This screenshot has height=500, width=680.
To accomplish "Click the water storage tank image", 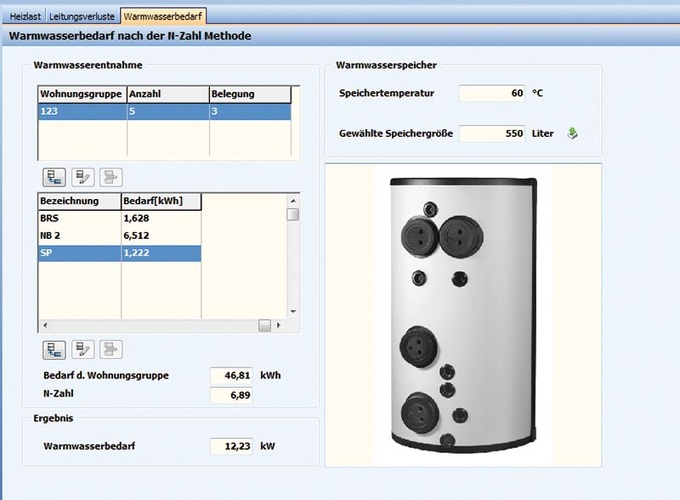I will click(x=463, y=315).
